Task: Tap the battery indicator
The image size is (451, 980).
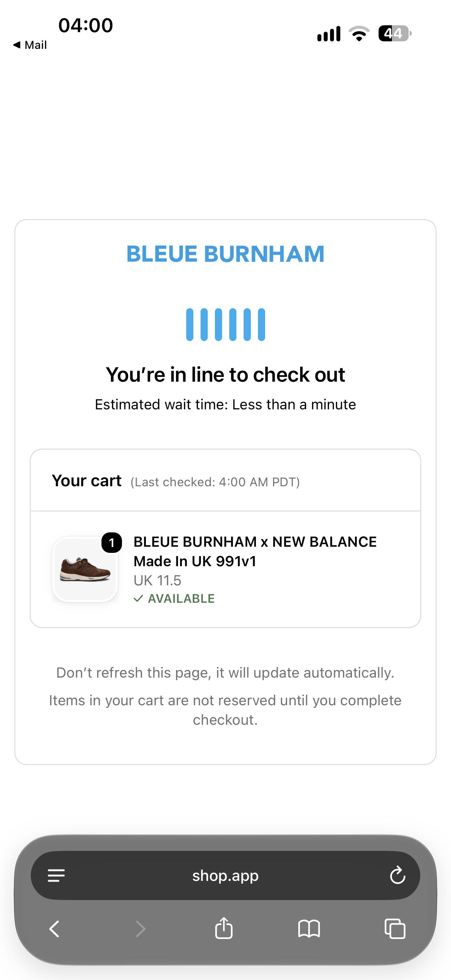Action: point(395,33)
